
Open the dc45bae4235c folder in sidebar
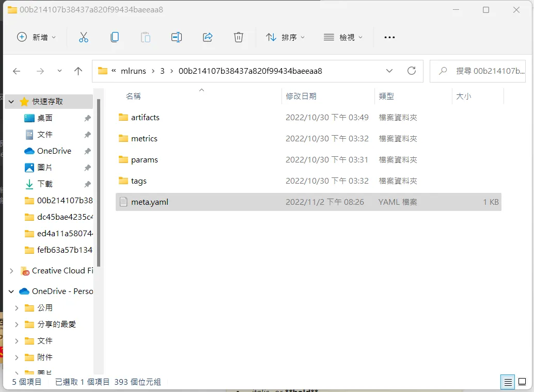point(58,217)
